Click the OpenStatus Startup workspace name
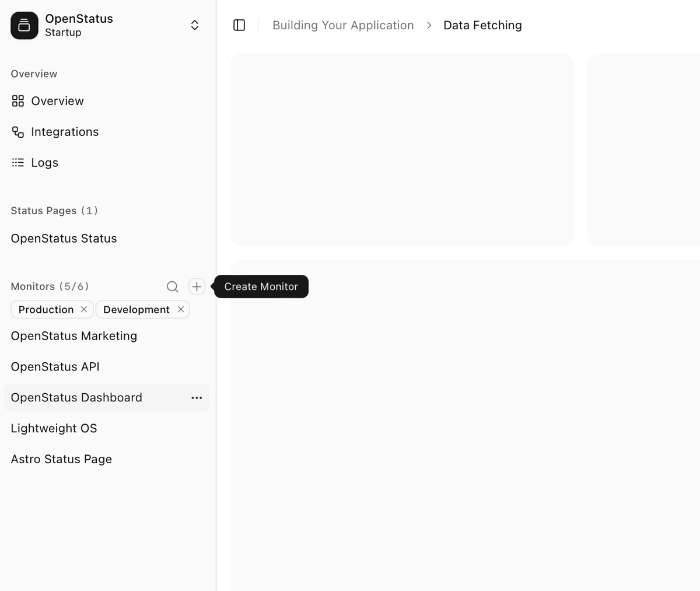This screenshot has height=591, width=700. (79, 25)
